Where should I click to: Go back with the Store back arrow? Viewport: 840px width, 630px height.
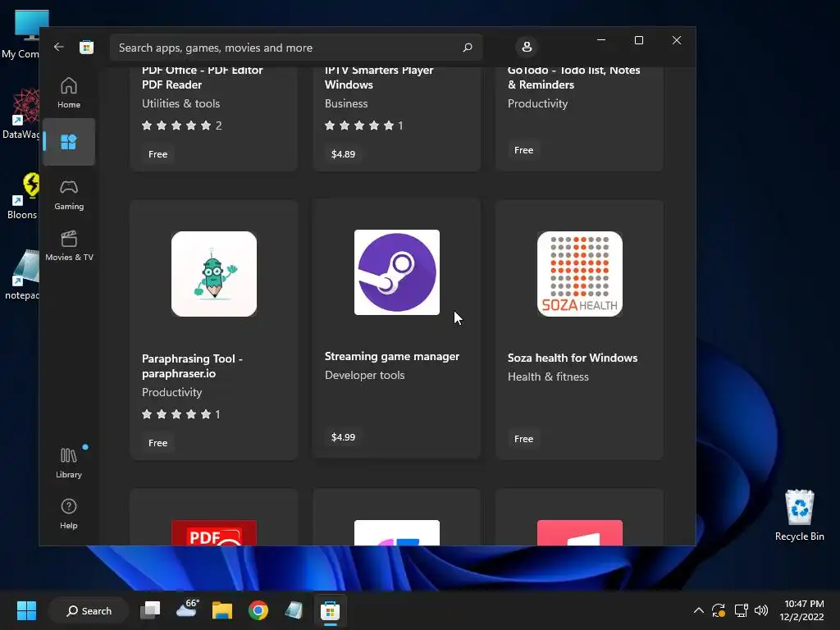coord(58,47)
